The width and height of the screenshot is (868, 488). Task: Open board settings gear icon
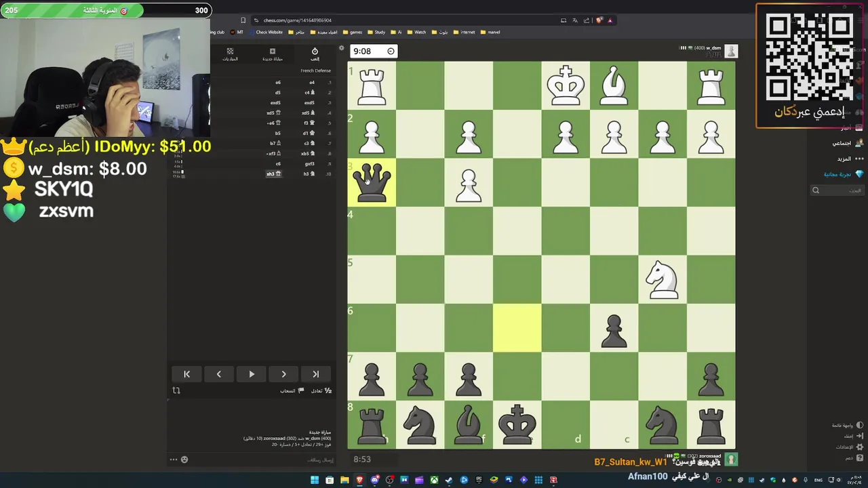click(x=341, y=48)
